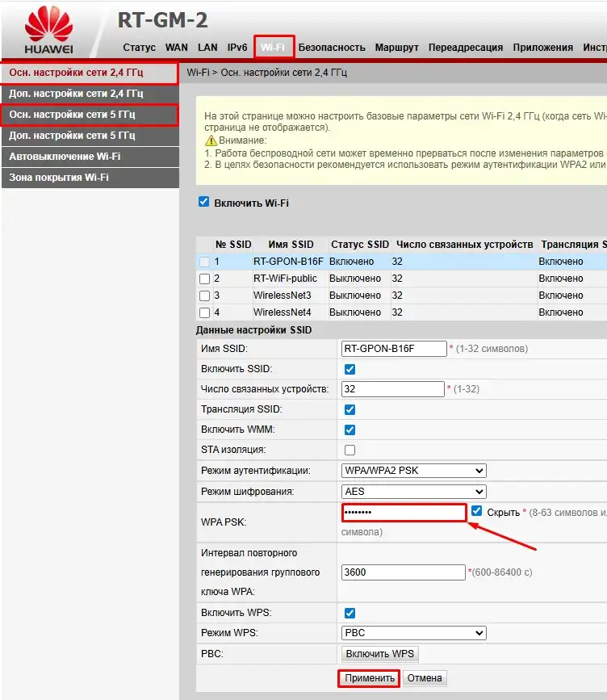This screenshot has width=607, height=700.
Task: Toggle the Включить Wi-Fi checkbox
Action: (203, 203)
